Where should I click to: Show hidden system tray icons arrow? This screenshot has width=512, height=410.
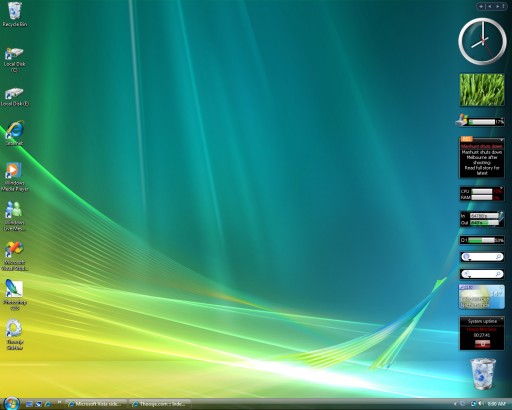455,404
